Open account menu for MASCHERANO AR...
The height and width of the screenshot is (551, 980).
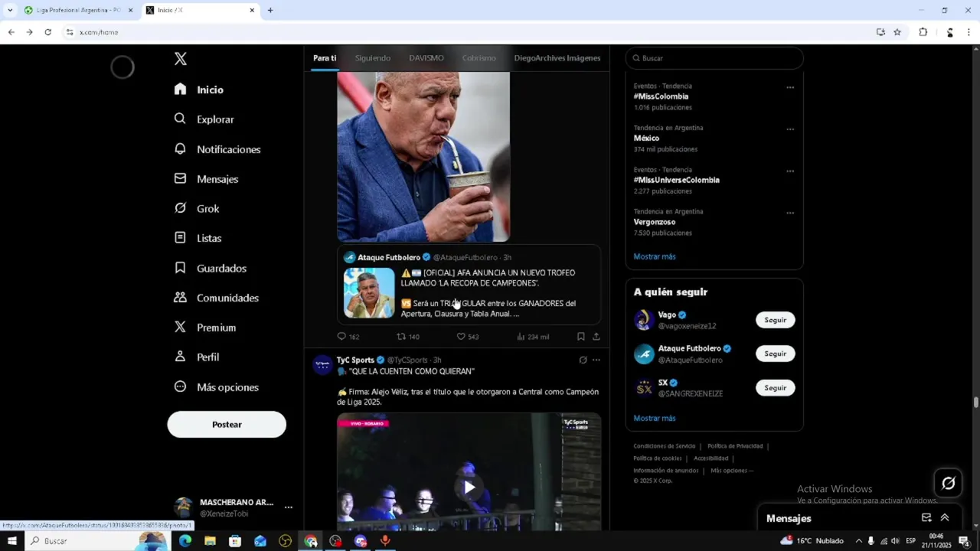pos(289,507)
